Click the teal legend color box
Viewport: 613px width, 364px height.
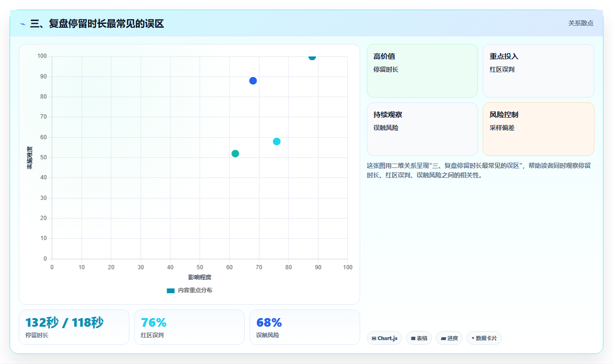(170, 290)
